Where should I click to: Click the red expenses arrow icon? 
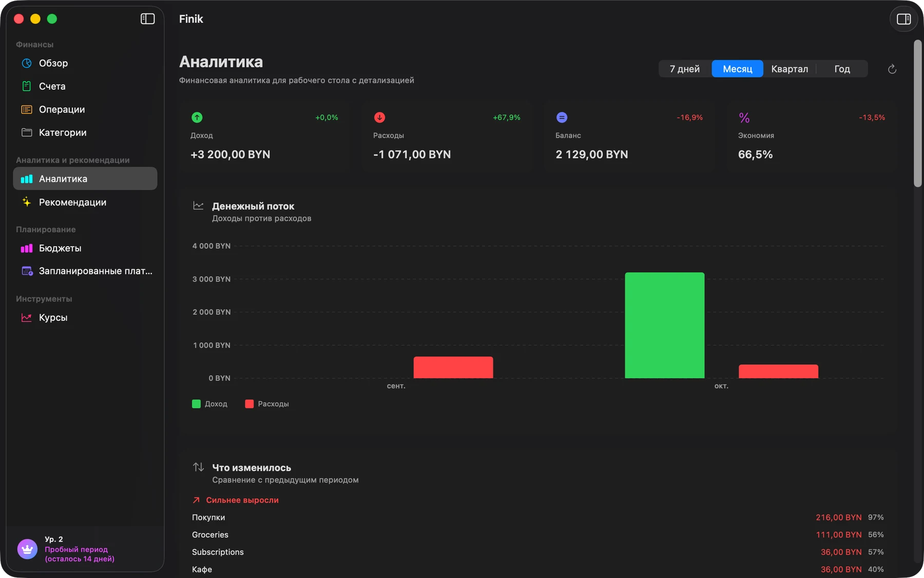pyautogui.click(x=379, y=118)
